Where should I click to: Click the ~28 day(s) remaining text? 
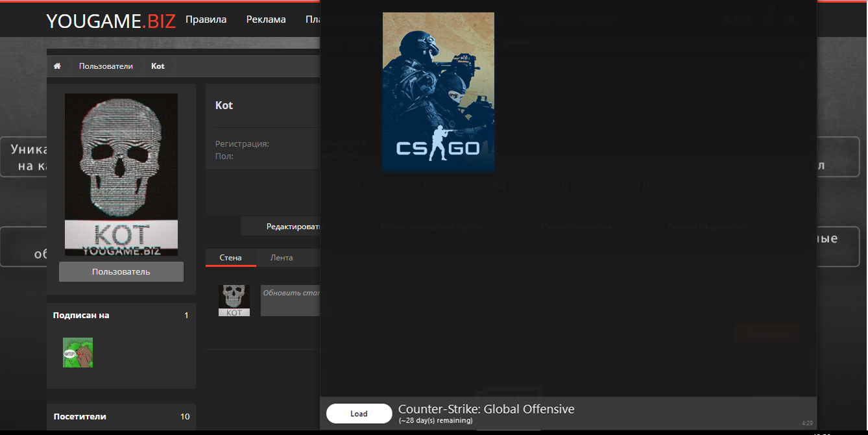click(x=435, y=421)
